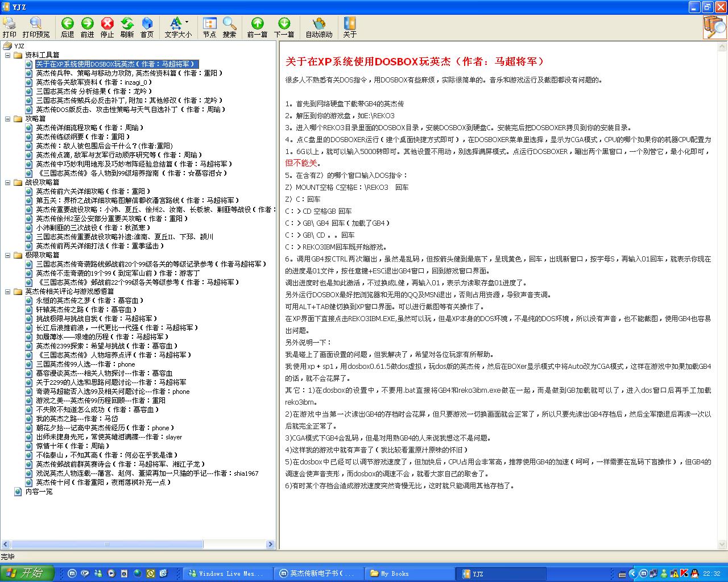Open 文字大小 font size dropdown
Image resolution: width=728 pixels, height=582 pixels.
178,27
